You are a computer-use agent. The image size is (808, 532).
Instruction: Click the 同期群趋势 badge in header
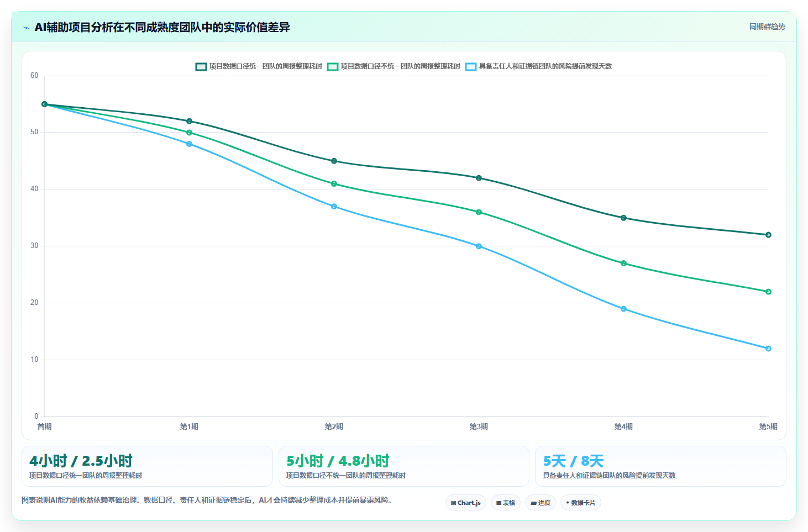tap(767, 27)
